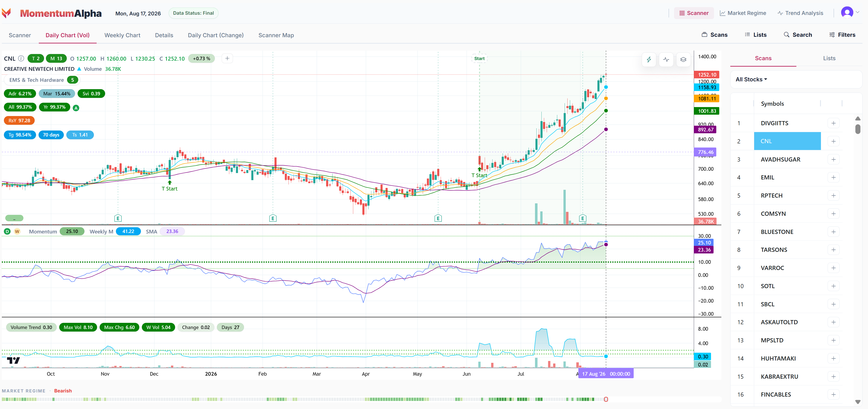This screenshot has width=868, height=409.
Task: Add MPSLTD with its plus icon
Action: click(833, 341)
